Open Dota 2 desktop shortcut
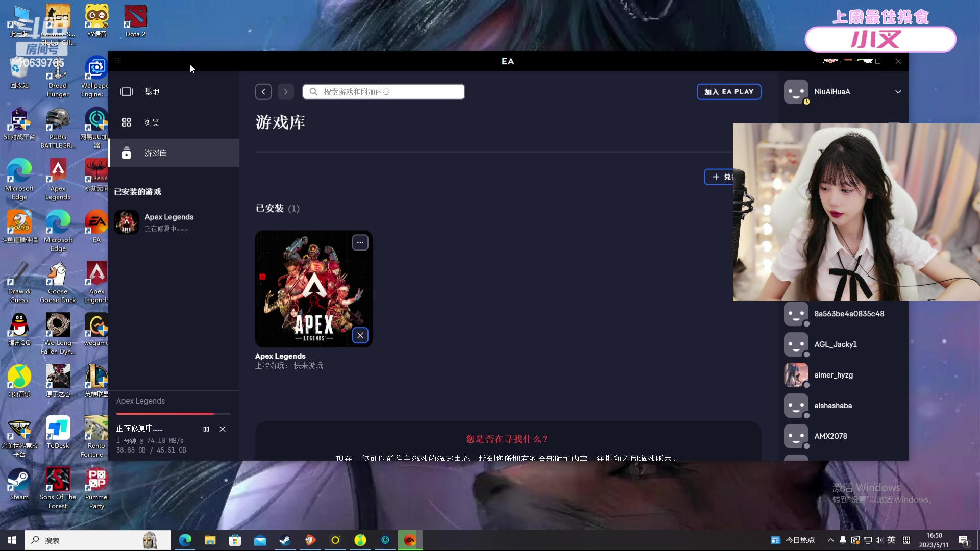Viewport: 980px width, 551px height. coord(135,21)
